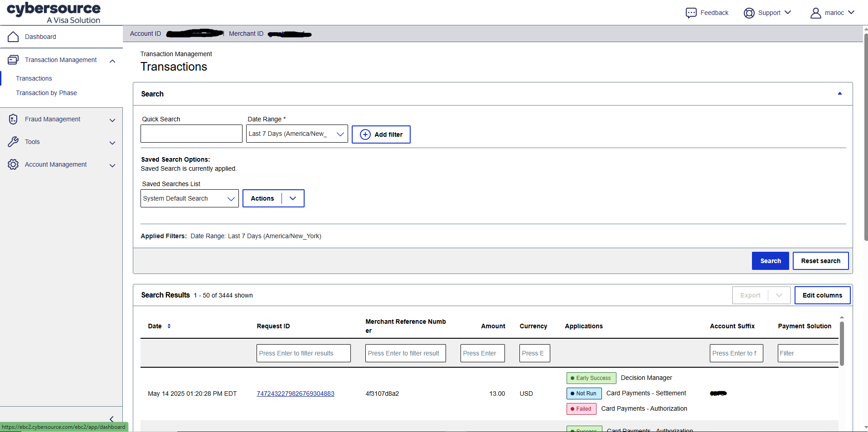Viewport: 868px width, 432px height.
Task: Open the Tools menu item
Action: coord(32,142)
